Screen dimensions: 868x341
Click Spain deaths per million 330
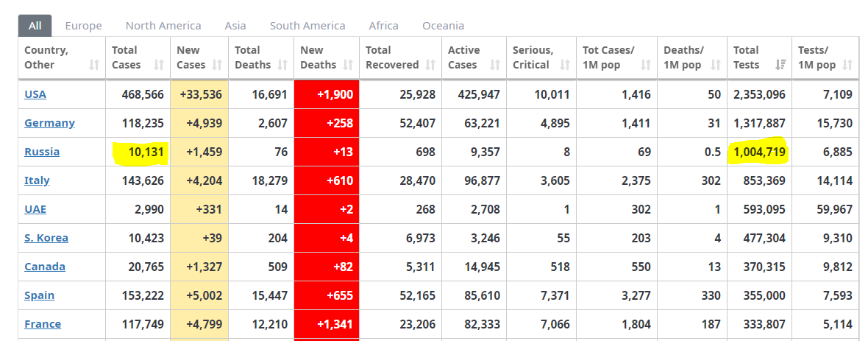point(711,295)
